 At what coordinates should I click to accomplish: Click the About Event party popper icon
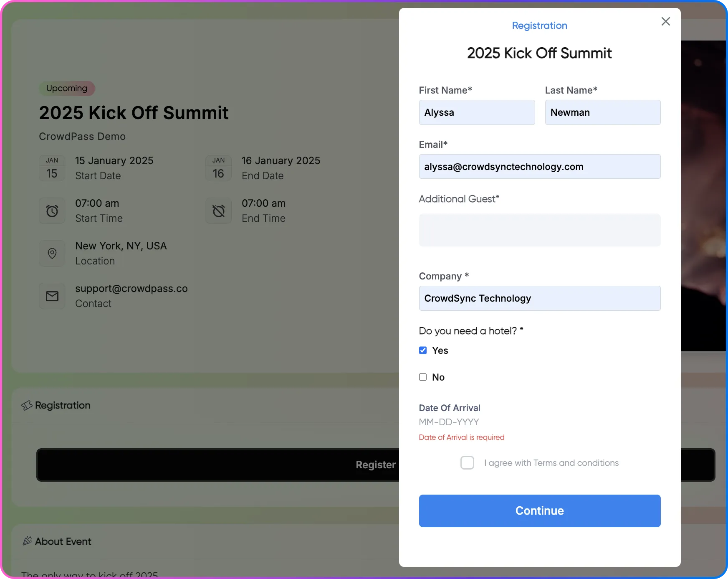(27, 541)
